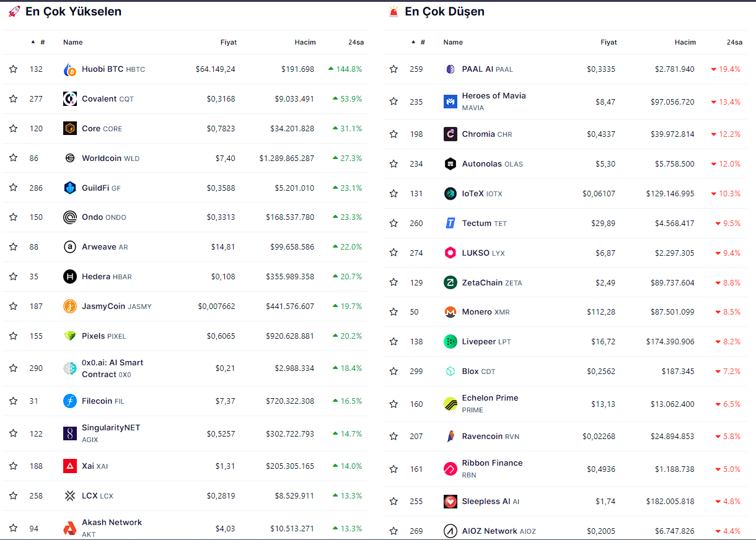Add Arweave to watchlist with star
This screenshot has width=756, height=540.
pos(13,247)
